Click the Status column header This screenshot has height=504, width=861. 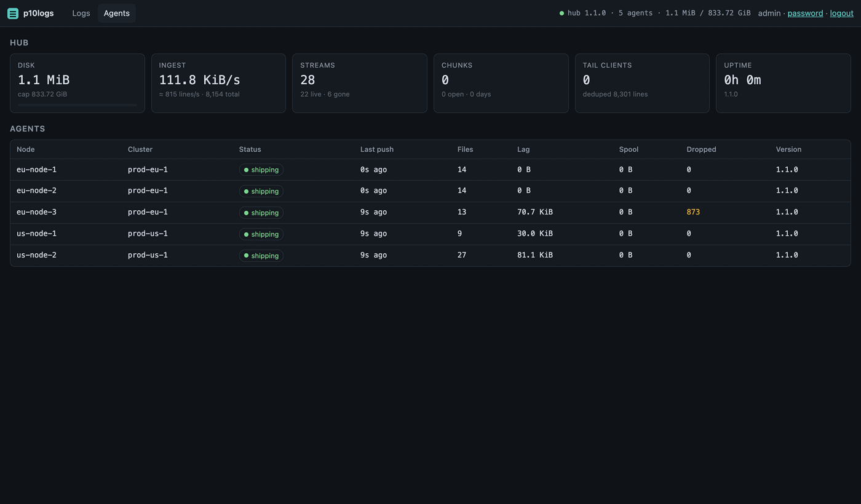pyautogui.click(x=250, y=149)
